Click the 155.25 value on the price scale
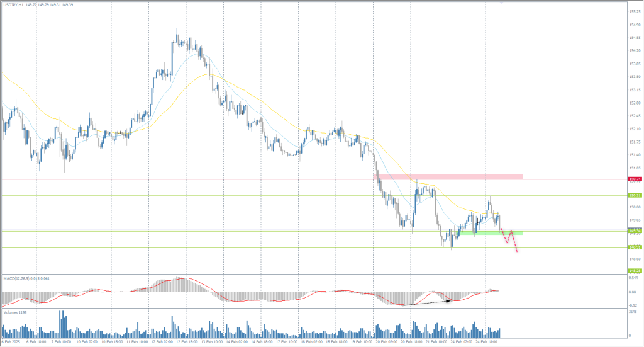644x347 pixels. point(635,11)
